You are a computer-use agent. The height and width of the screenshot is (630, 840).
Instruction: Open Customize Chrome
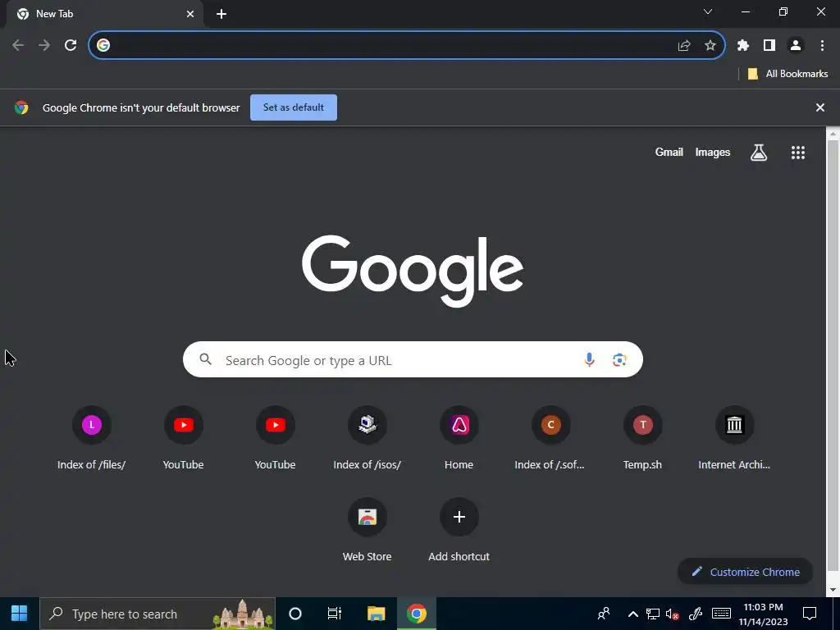tap(745, 572)
